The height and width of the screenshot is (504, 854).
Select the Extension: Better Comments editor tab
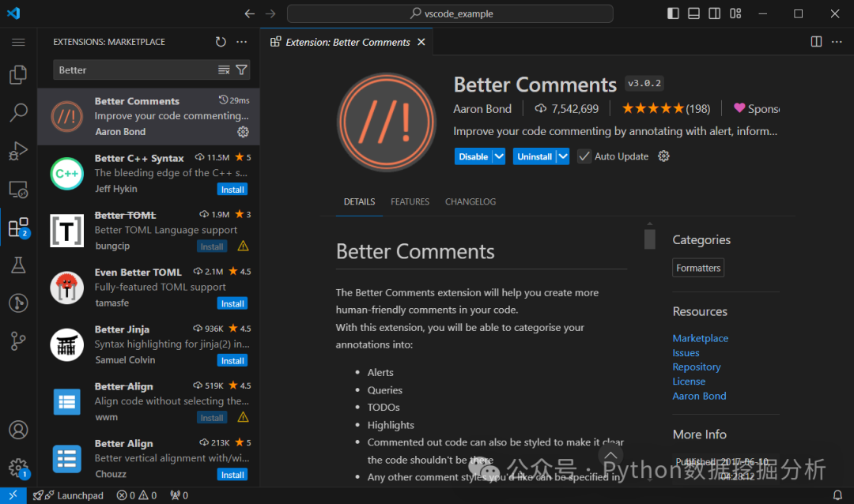(347, 42)
